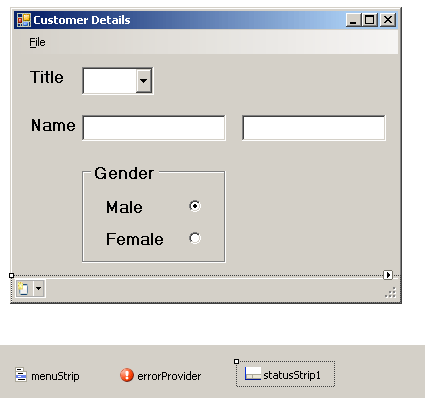Click the first Name text box
Screen dimensions: 425x398
point(154,128)
